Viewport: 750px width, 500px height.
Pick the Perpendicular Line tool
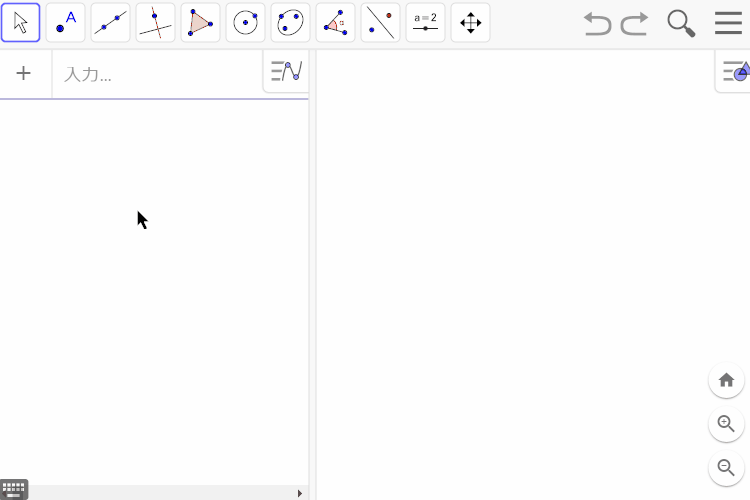pyautogui.click(x=155, y=22)
